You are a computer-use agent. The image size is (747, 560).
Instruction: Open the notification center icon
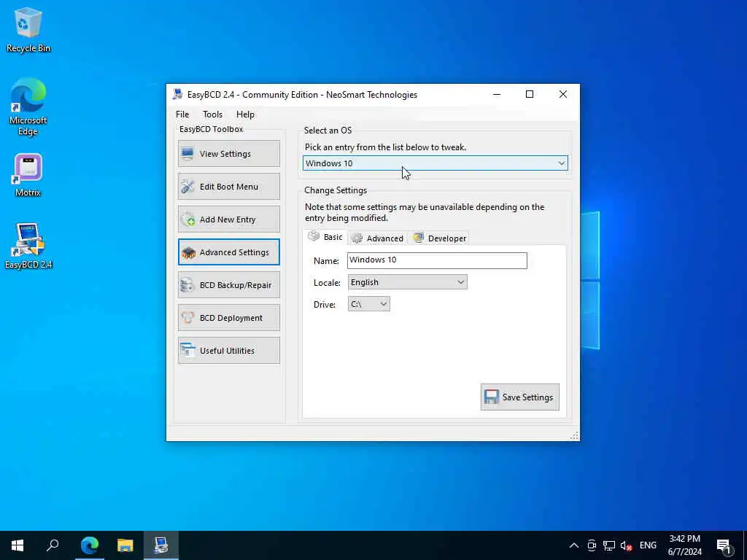(x=724, y=545)
